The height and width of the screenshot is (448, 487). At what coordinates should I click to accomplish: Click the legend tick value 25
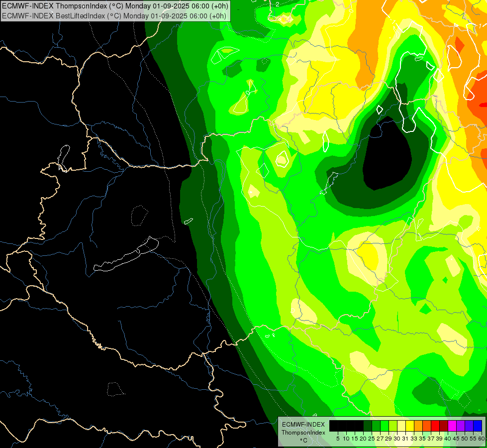[372, 439]
